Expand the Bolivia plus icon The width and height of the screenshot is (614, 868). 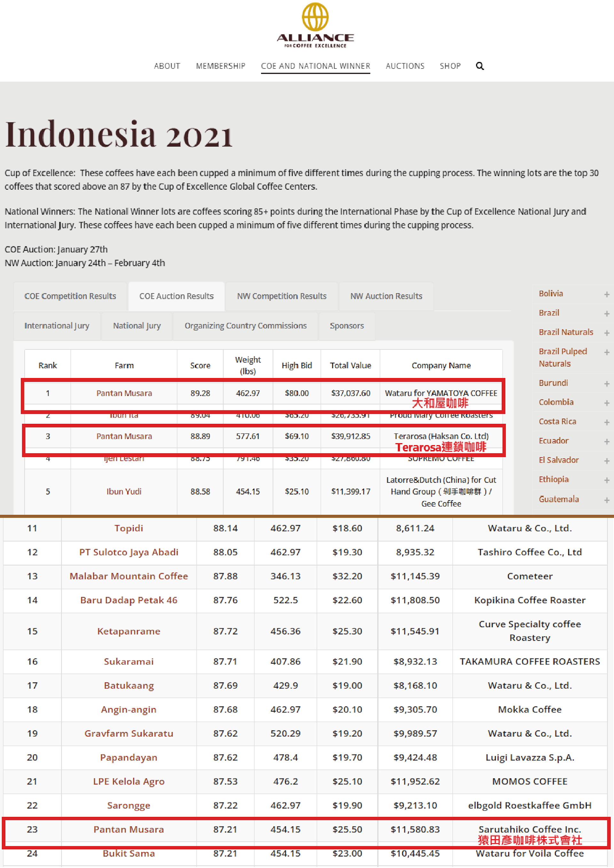[x=606, y=294]
